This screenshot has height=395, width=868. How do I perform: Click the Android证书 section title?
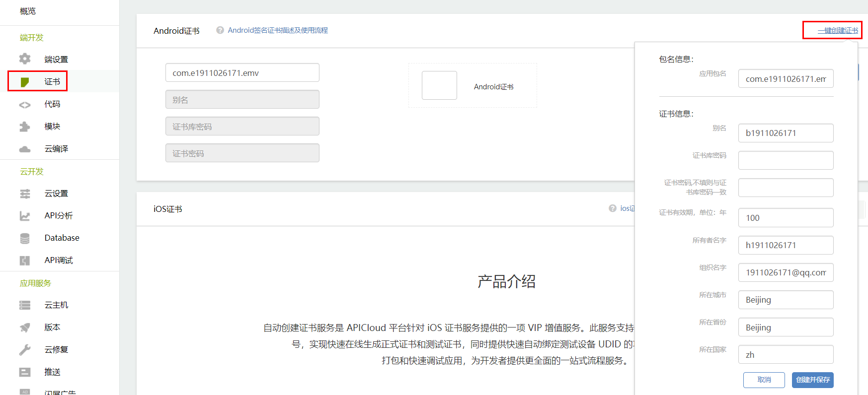(x=176, y=31)
